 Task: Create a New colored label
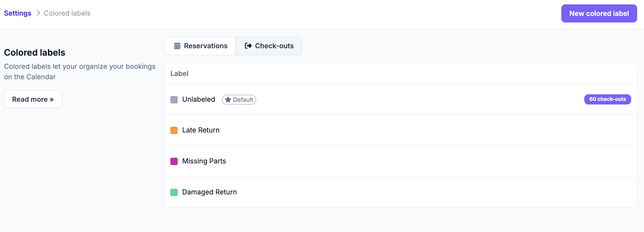coord(599,13)
